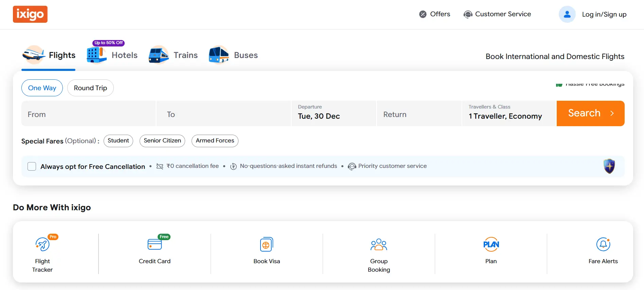The height and width of the screenshot is (290, 644).
Task: Toggle the Armed Forces special fare
Action: pos(215,141)
